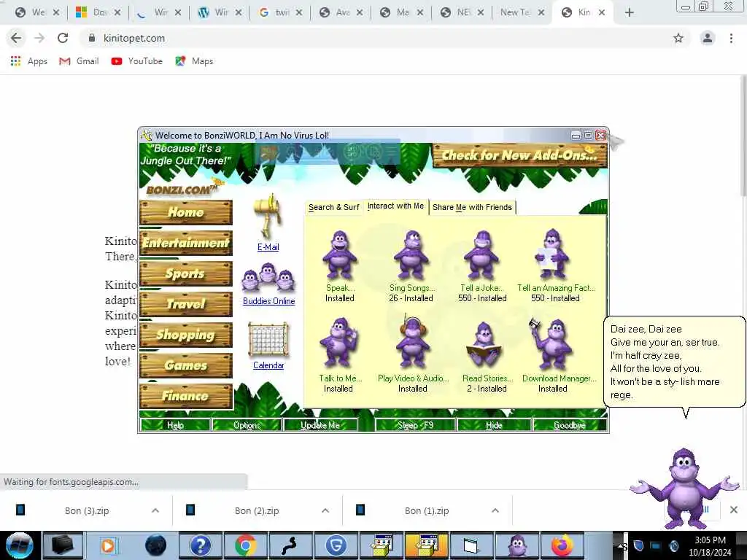Select the Entertainment wooden menu button
The image size is (747, 560).
pos(186,243)
